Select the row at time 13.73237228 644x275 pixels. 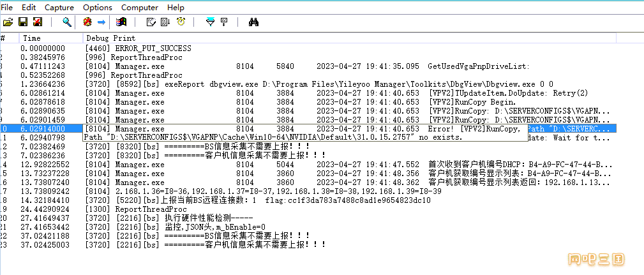point(308,174)
